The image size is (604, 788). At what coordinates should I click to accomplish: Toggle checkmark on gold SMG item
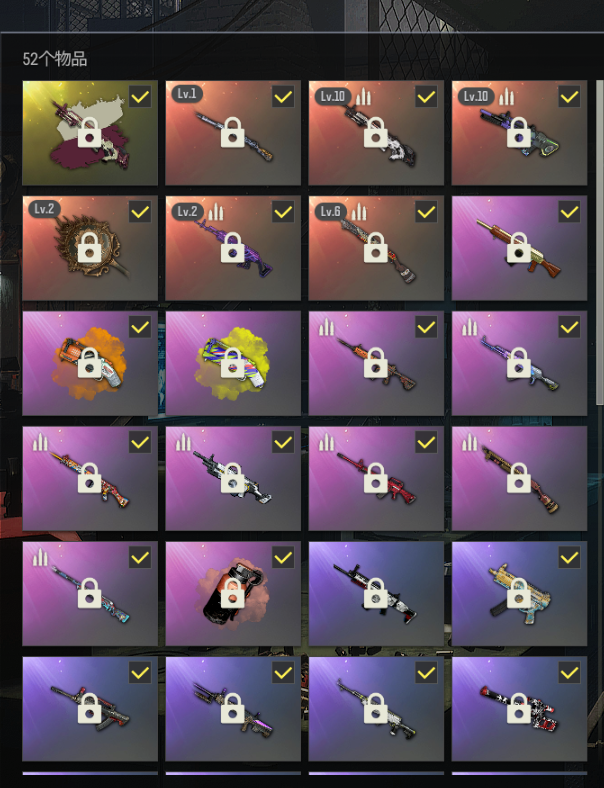coord(569,557)
